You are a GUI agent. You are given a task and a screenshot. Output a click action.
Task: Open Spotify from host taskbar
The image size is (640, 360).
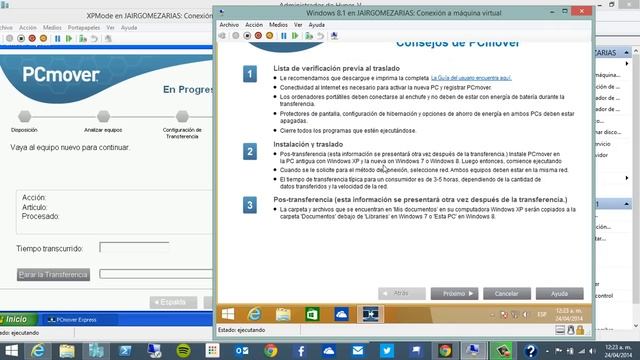click(183, 351)
